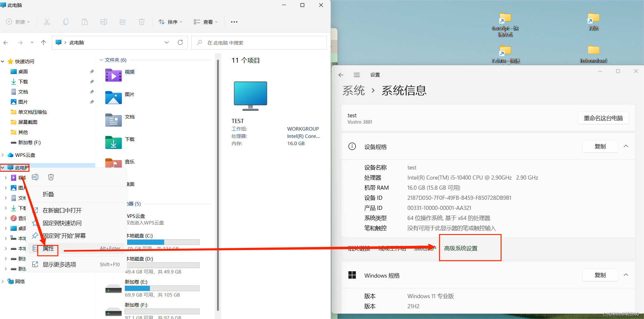The image size is (644, 319).
Task: Open the three-dots more options menu
Action: coord(234,22)
